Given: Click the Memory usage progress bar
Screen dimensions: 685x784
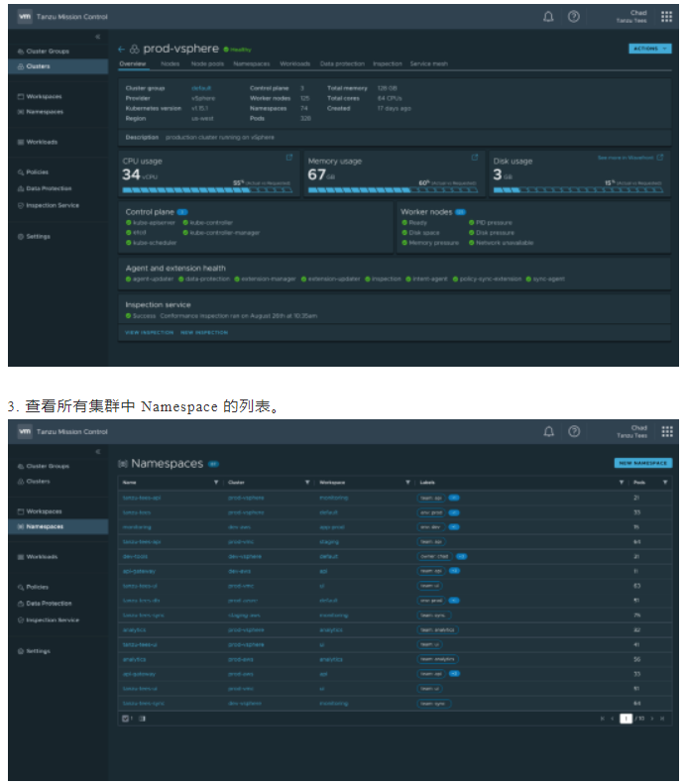Looking at the screenshot, I should coord(393,190).
